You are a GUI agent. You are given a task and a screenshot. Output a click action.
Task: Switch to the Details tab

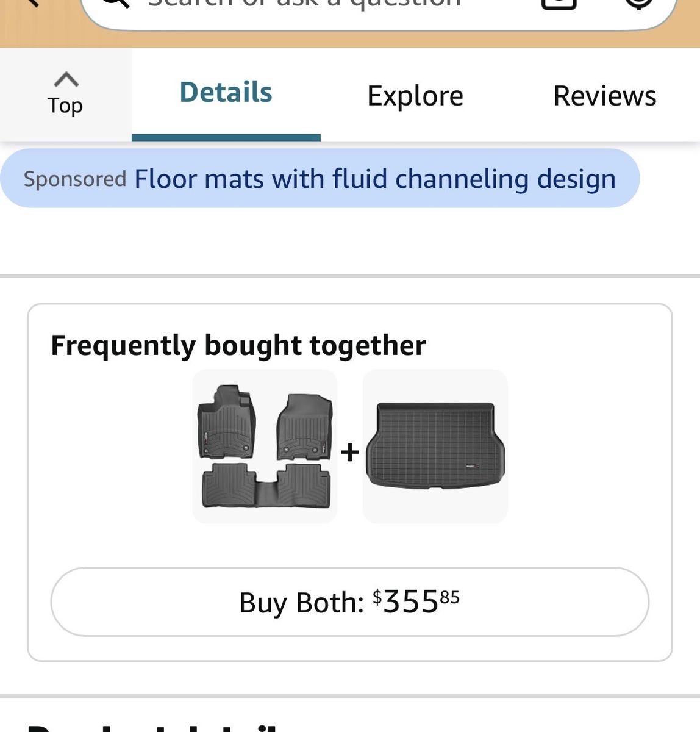point(226,93)
